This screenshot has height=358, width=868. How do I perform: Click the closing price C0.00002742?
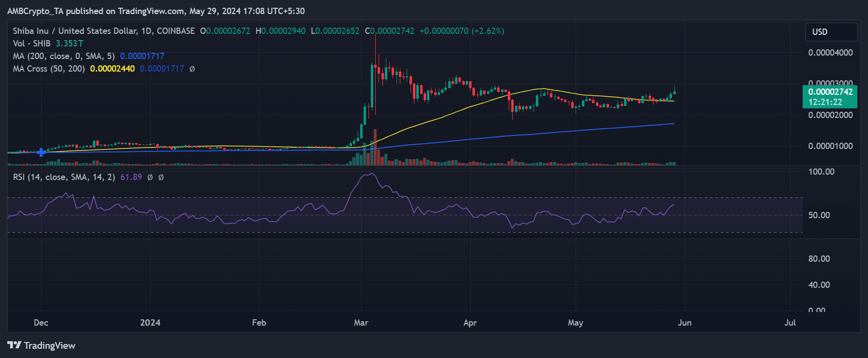[x=389, y=31]
